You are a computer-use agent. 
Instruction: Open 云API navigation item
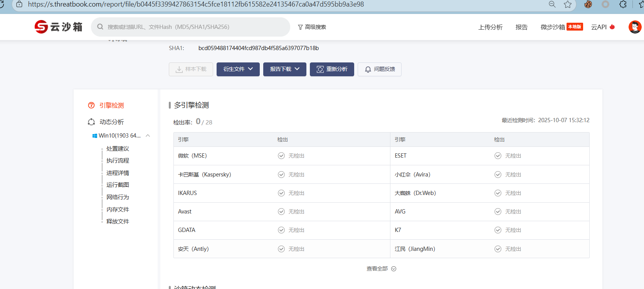pos(599,27)
